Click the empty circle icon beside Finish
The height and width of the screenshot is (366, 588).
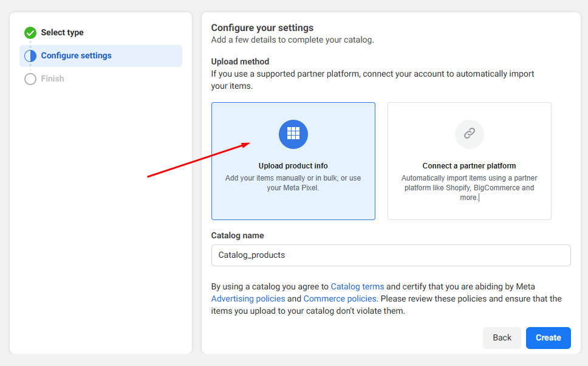30,79
